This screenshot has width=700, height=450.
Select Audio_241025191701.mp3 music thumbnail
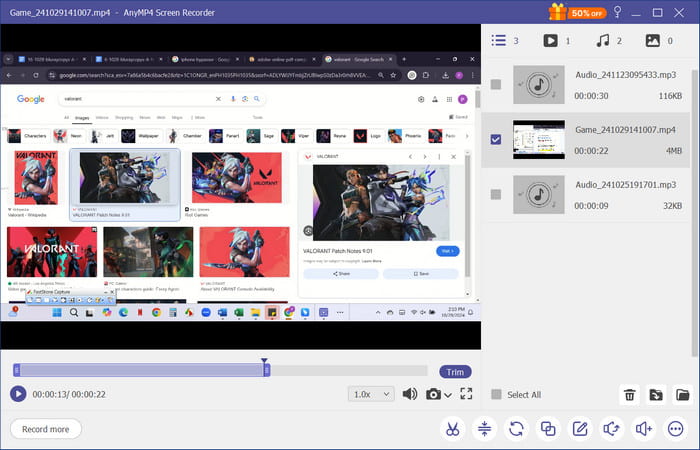click(539, 194)
